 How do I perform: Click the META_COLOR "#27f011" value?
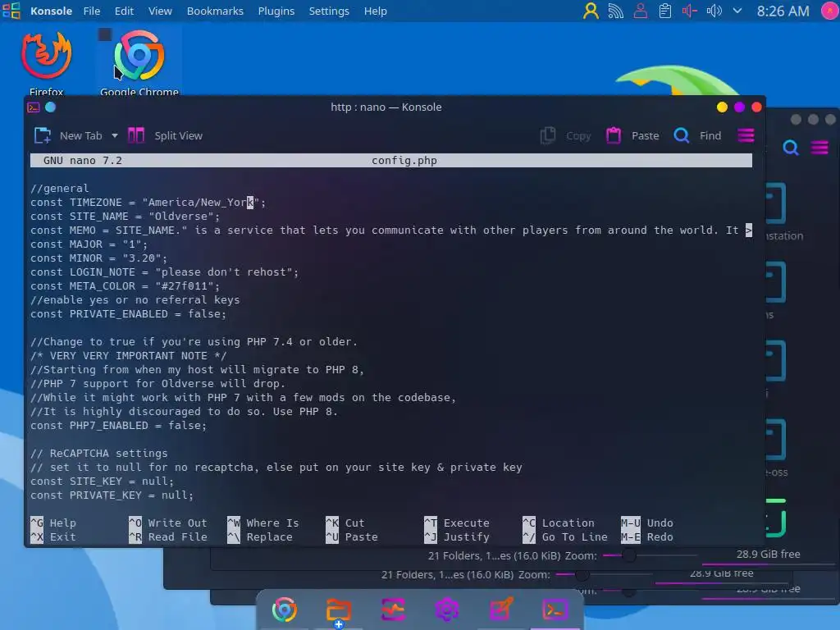click(185, 286)
